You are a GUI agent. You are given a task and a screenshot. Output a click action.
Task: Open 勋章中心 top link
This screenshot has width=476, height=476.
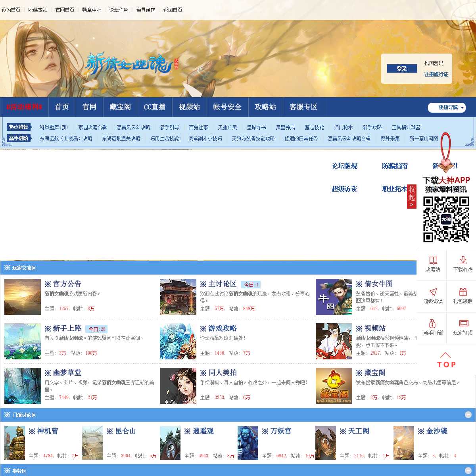coord(92,10)
